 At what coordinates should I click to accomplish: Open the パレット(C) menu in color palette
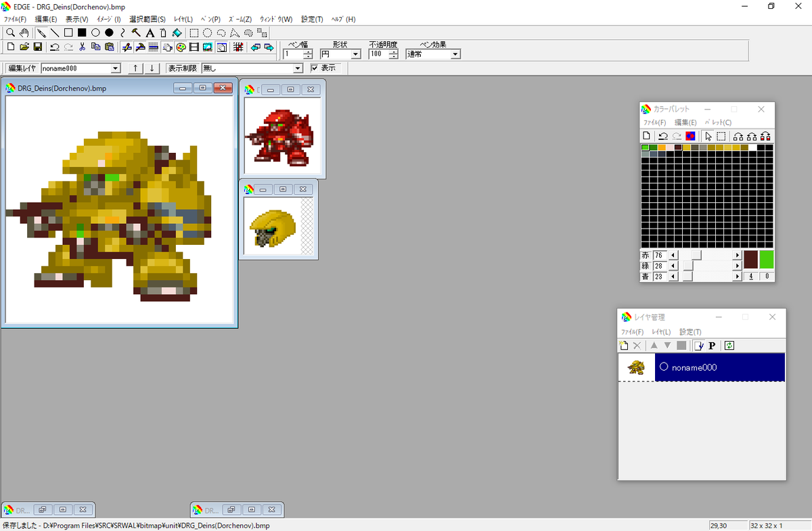[719, 122]
